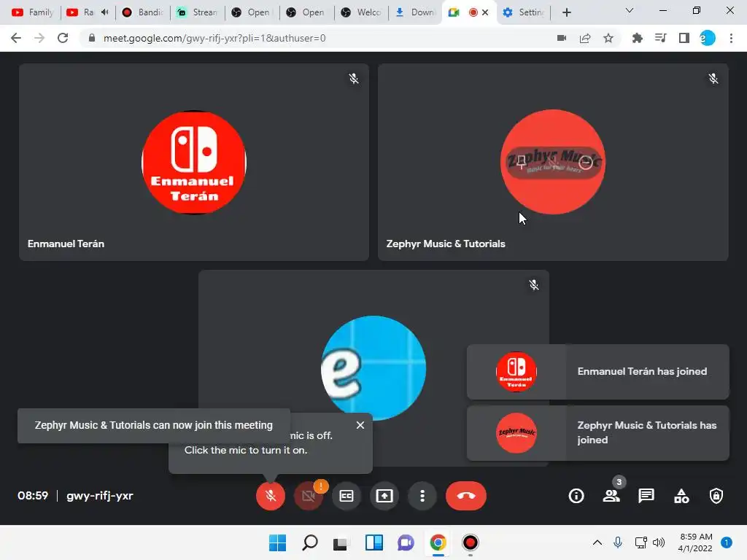
Task: Show hidden tray icons chevron
Action: pos(597,542)
